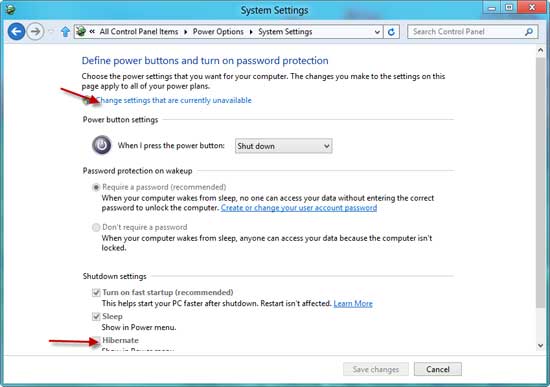550x387 pixels.
Task: Open the address bar history dropdown
Action: coord(377,32)
